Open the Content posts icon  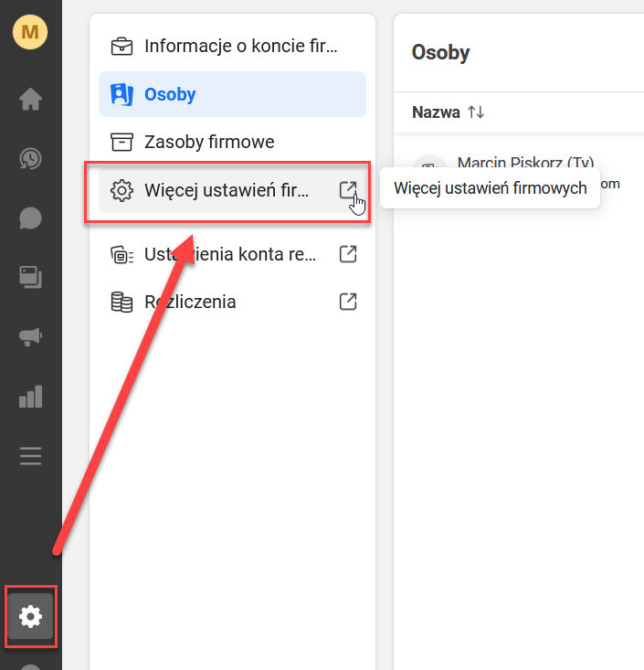point(31,277)
